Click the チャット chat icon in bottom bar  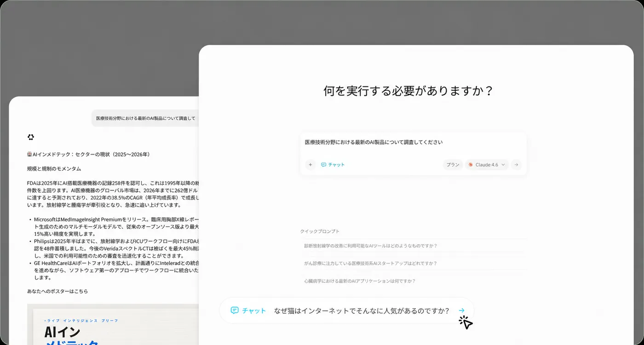click(x=235, y=310)
